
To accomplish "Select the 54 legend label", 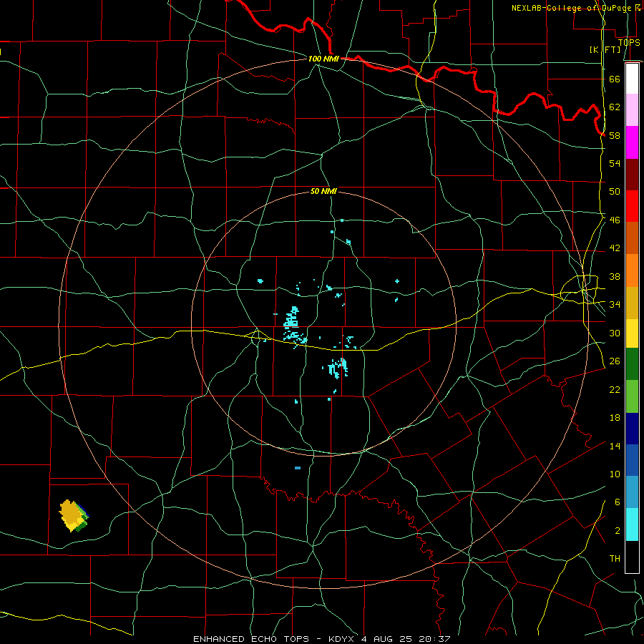I will 615,163.
